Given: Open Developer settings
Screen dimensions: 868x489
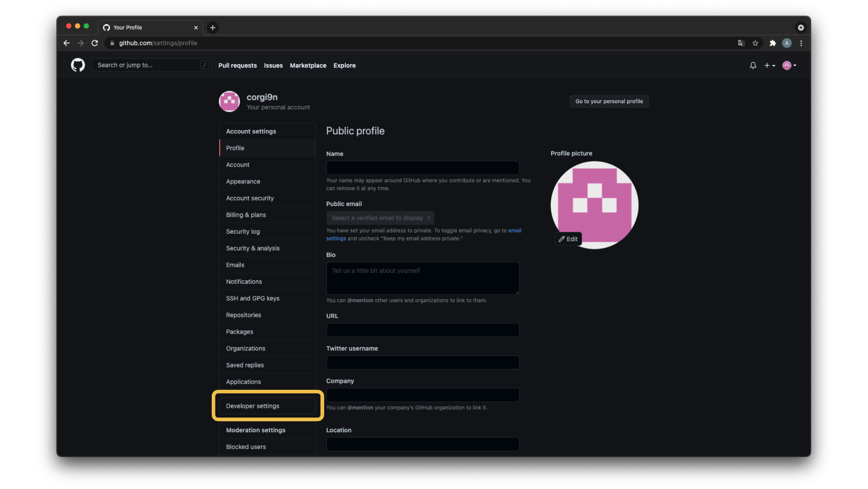Looking at the screenshot, I should [x=267, y=406].
